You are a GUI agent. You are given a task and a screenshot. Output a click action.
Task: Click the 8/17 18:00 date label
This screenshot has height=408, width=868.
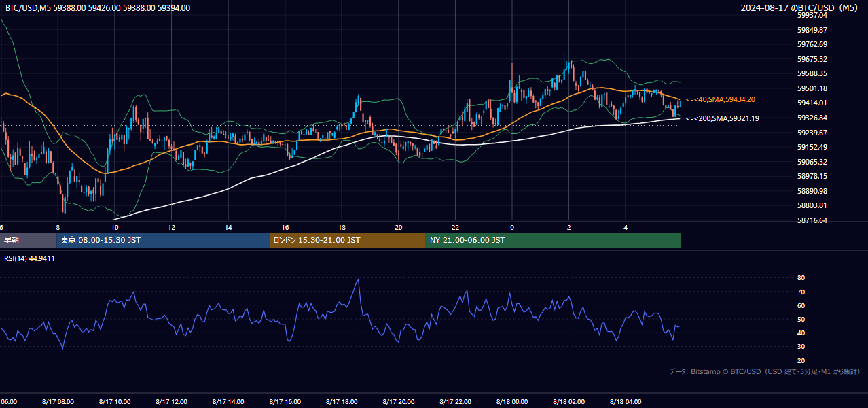tap(342, 401)
